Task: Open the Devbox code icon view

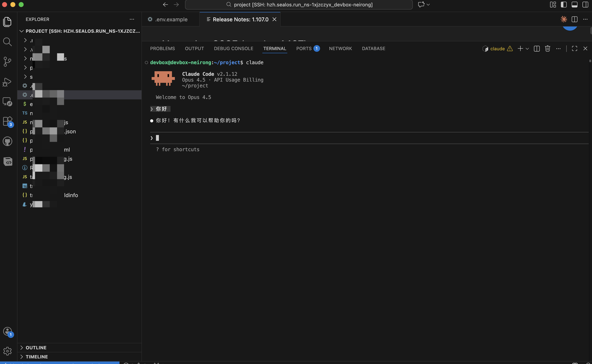Action: tap(7, 161)
